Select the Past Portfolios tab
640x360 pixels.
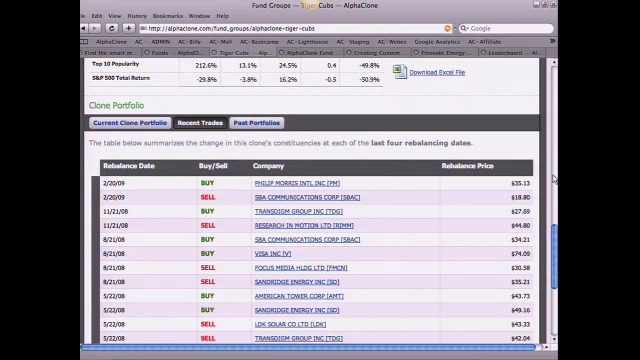(256, 123)
